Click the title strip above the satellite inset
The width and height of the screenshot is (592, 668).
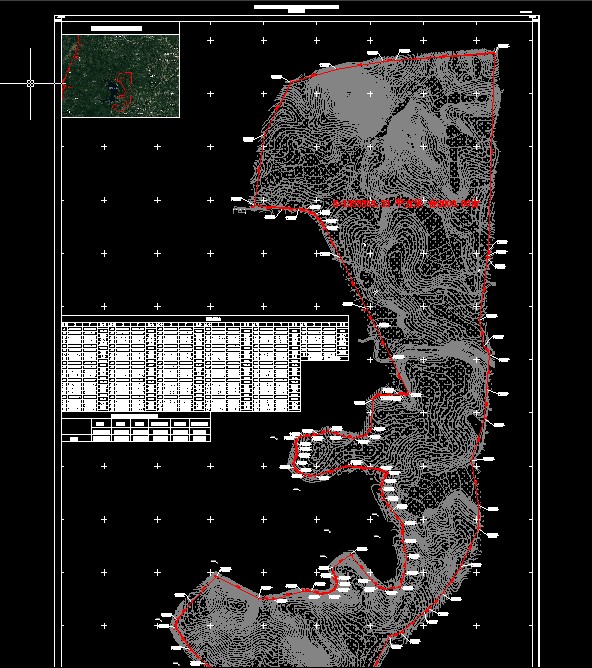click(121, 29)
